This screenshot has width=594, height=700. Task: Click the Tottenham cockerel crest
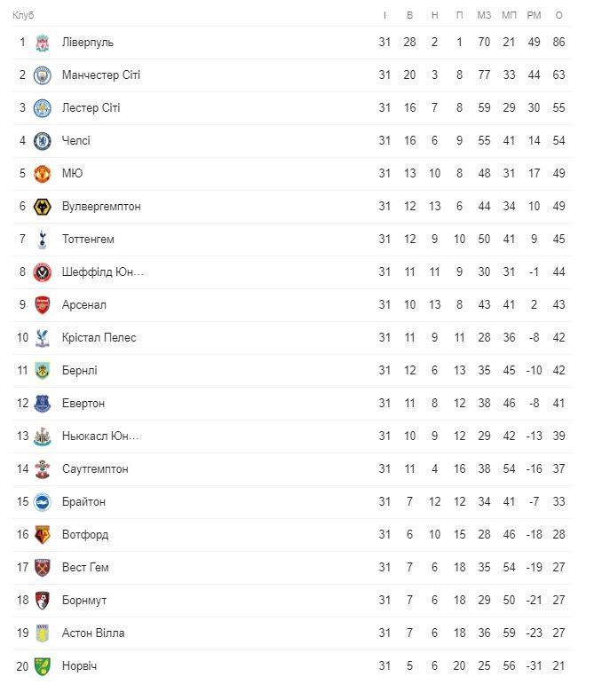click(43, 240)
